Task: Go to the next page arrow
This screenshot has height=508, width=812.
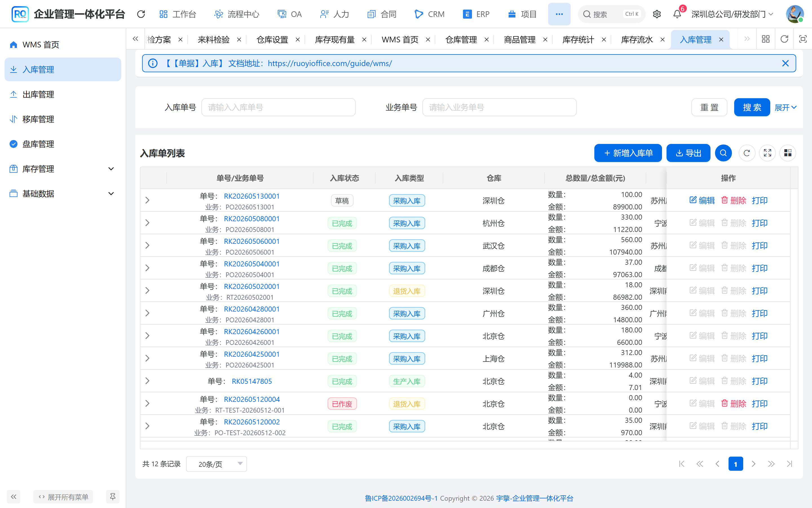Action: pos(754,464)
